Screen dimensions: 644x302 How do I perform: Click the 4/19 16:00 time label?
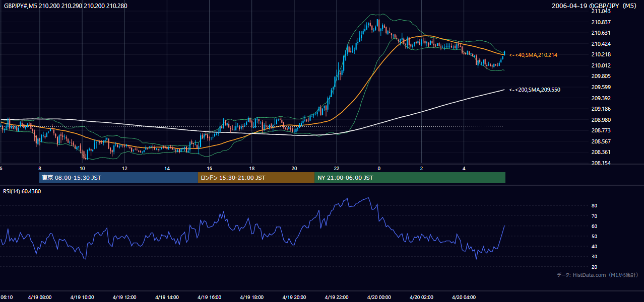209,297
